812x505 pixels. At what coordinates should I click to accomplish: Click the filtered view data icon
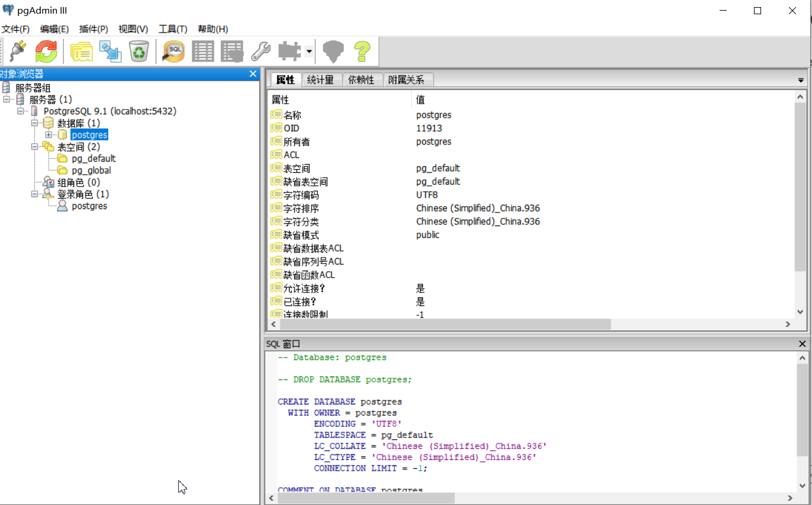point(232,52)
